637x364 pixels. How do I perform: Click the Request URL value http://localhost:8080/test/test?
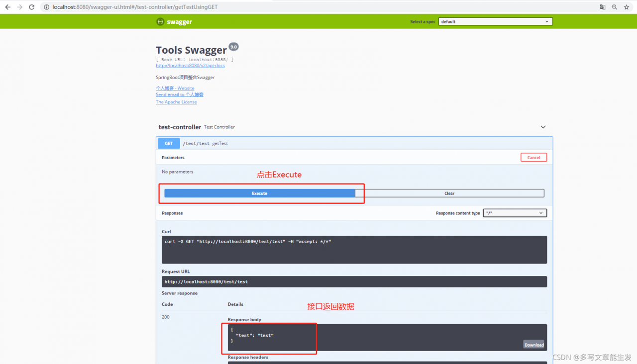coord(206,281)
